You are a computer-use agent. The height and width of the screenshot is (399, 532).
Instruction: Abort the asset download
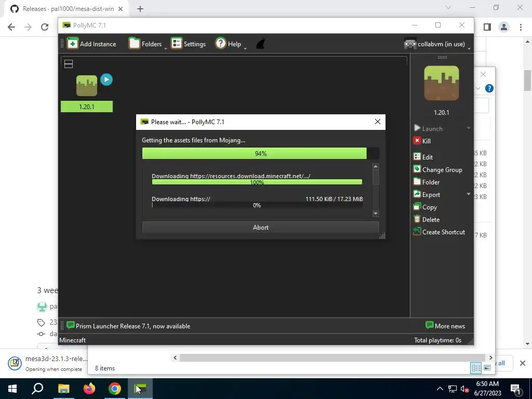[x=261, y=228]
